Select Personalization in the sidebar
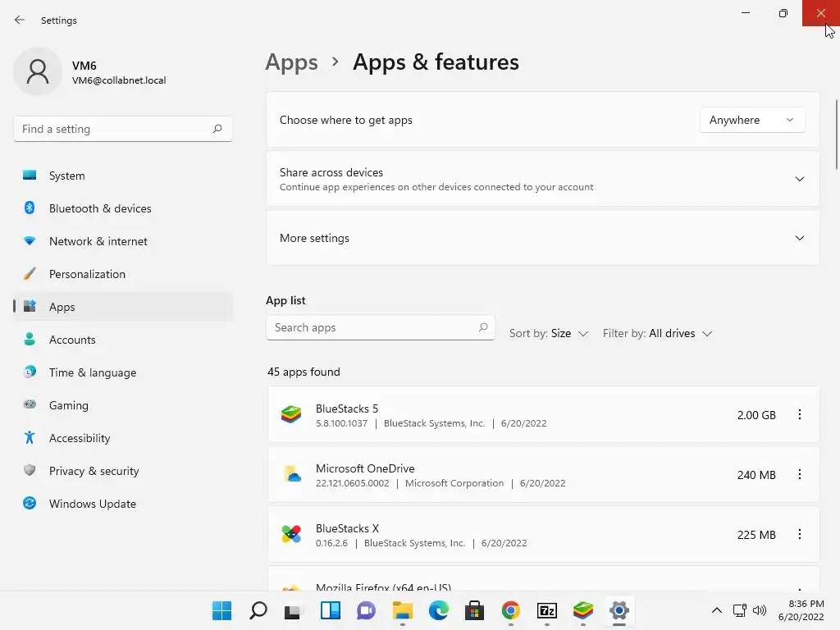 coord(123,274)
